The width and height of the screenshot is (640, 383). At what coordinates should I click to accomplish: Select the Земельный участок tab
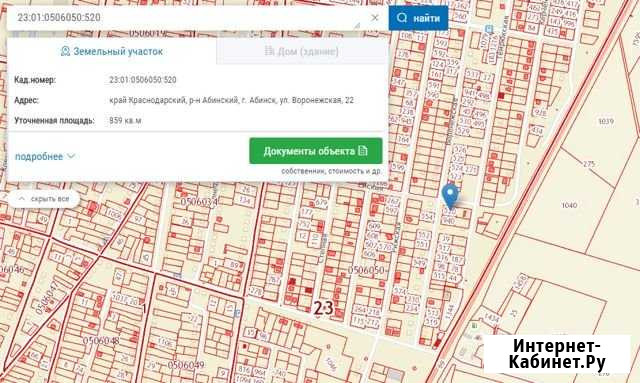[112, 51]
